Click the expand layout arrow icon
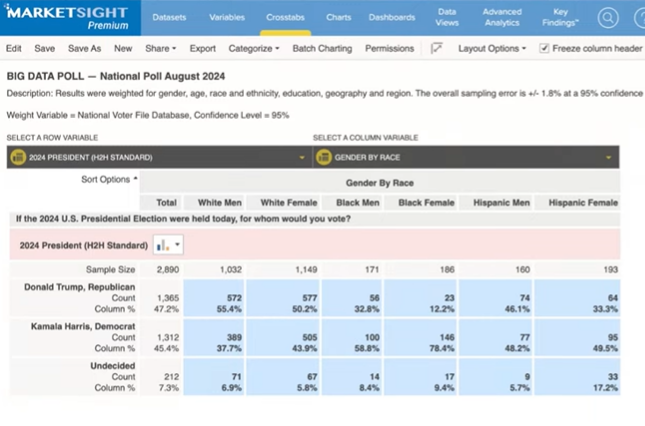This screenshot has height=426, width=645. point(436,49)
